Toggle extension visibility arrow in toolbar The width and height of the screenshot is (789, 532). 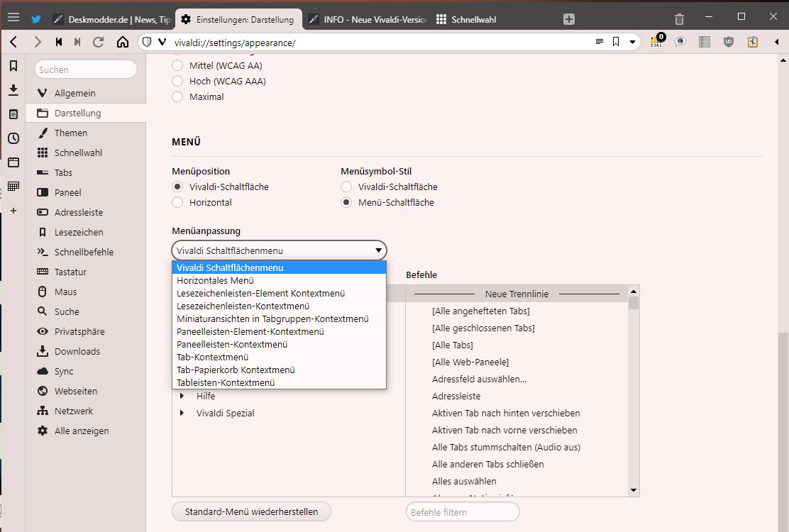[x=776, y=42]
